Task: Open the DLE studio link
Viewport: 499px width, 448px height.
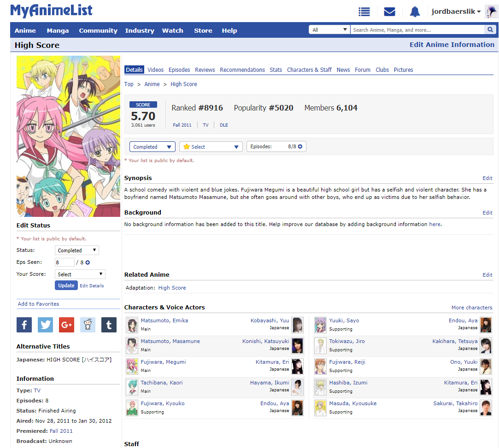Action: point(224,125)
